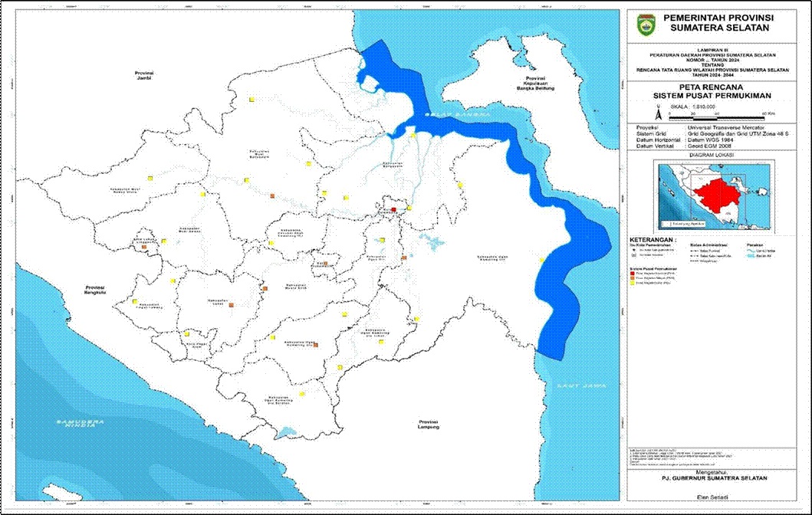The image size is (812, 515).
Task: Click the yellow marker on the east coast
Action: (x=541, y=261)
